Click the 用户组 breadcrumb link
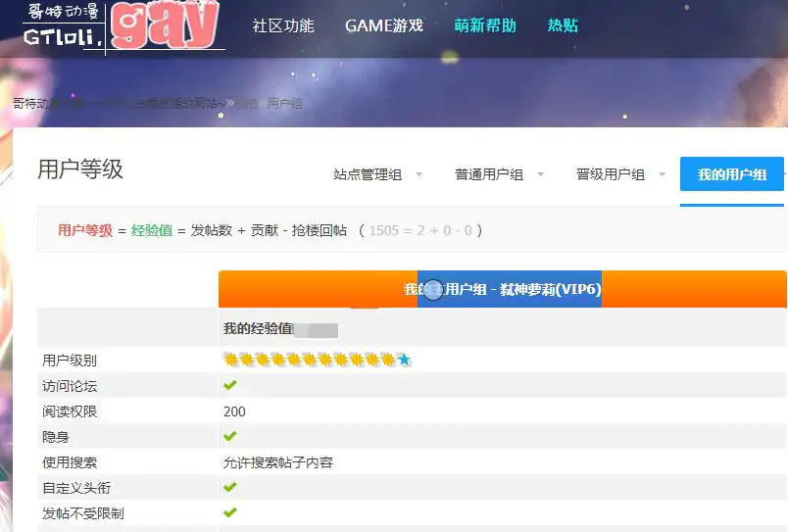The width and height of the screenshot is (788, 532). pyautogui.click(x=284, y=104)
